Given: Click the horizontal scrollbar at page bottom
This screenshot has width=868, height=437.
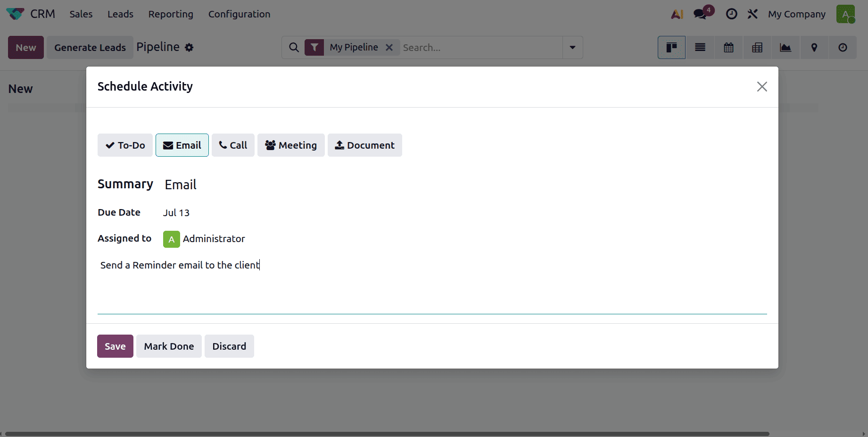Looking at the screenshot, I should 387,434.
